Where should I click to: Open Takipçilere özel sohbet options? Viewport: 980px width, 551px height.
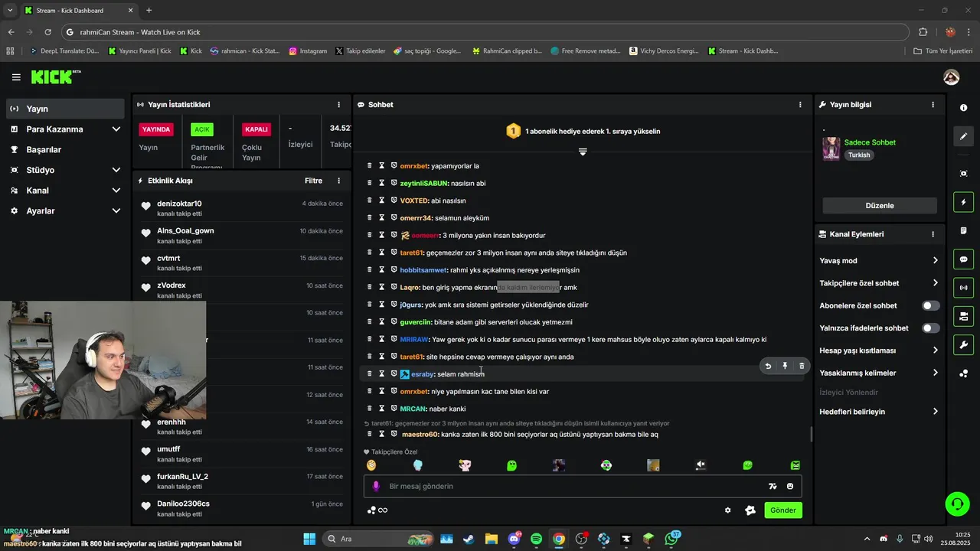[x=879, y=283]
